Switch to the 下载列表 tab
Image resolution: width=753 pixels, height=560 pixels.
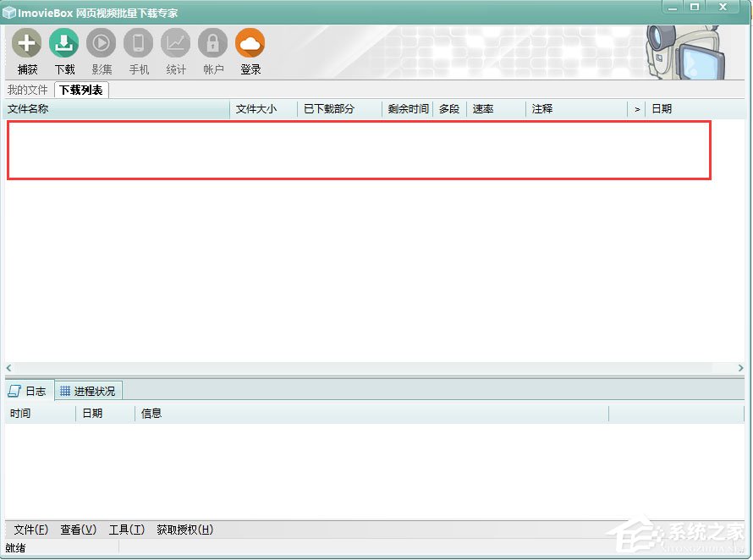(80, 90)
